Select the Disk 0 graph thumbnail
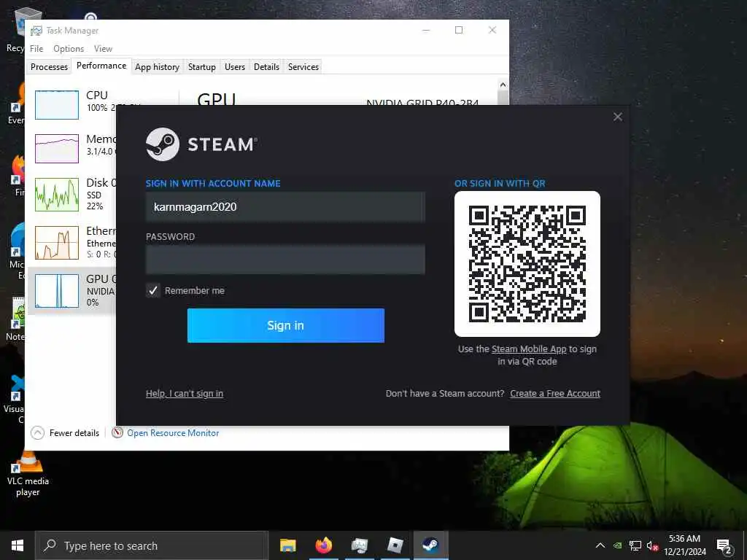Screen dimensions: 747x560 (x=57, y=194)
